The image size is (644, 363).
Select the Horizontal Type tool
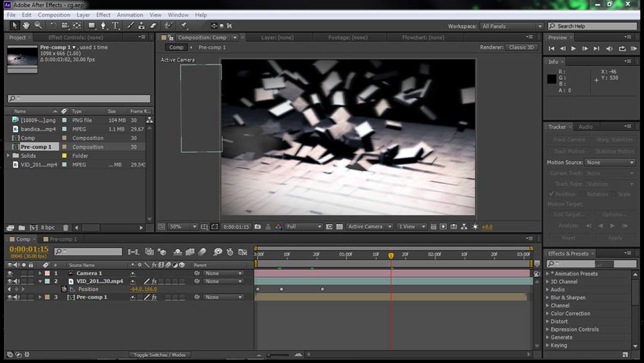(115, 25)
